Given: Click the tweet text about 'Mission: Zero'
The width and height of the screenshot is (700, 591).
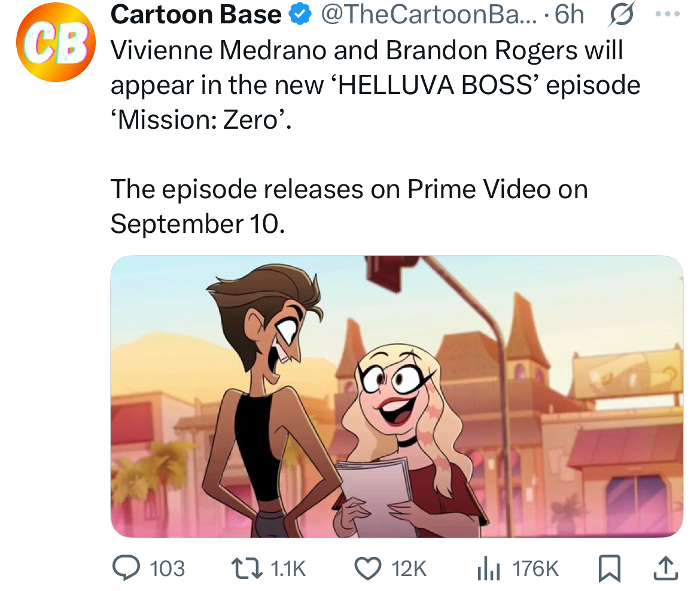Looking at the screenshot, I should (x=376, y=85).
